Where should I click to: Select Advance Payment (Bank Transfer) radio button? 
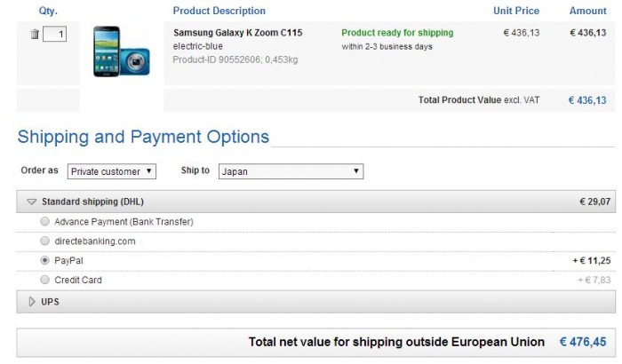pos(45,221)
